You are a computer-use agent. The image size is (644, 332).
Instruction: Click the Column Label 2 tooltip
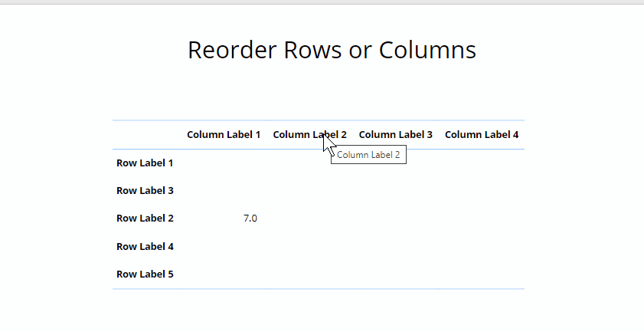tap(368, 155)
